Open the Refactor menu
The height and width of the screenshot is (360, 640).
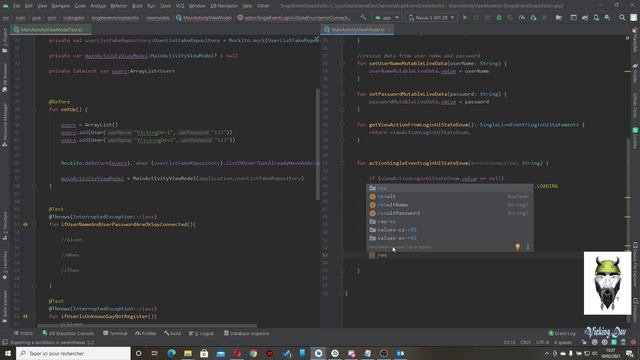119,6
